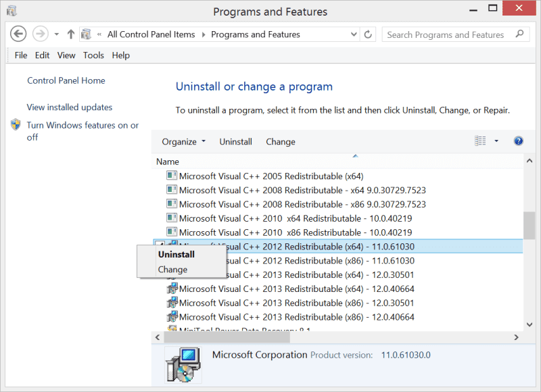The height and width of the screenshot is (392, 541).
Task: Expand the breadcrumb arrow after All Control Panel Items
Action: [x=204, y=34]
